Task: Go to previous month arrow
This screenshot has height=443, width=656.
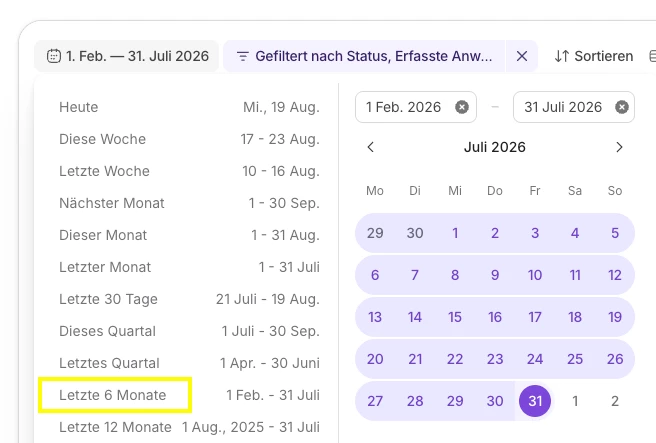Action: 370,147
